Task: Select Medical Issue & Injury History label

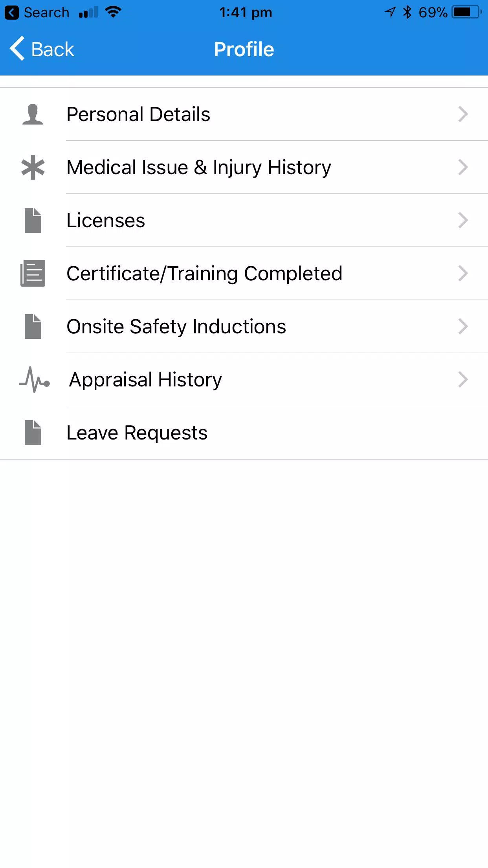Action: 199,168
